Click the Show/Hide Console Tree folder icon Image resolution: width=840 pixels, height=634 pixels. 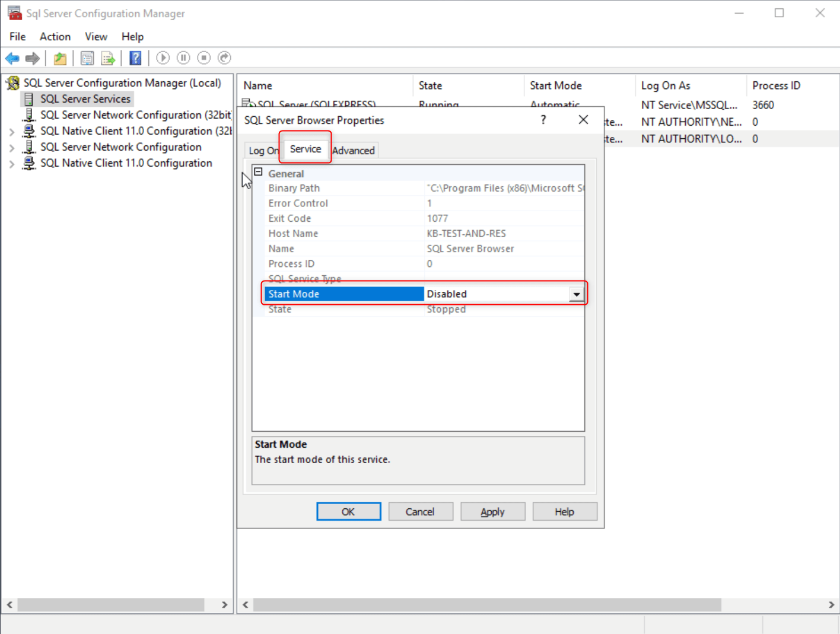59,58
